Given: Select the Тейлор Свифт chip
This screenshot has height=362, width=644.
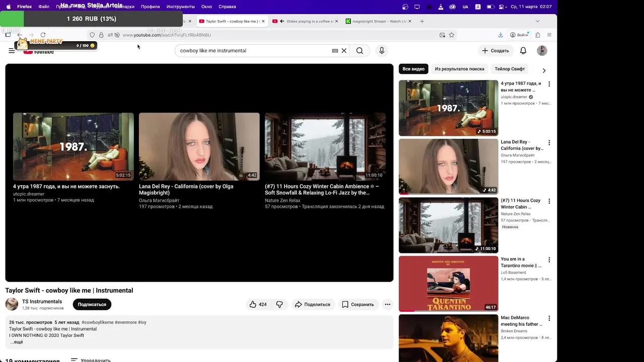Looking at the screenshot, I should [510, 69].
